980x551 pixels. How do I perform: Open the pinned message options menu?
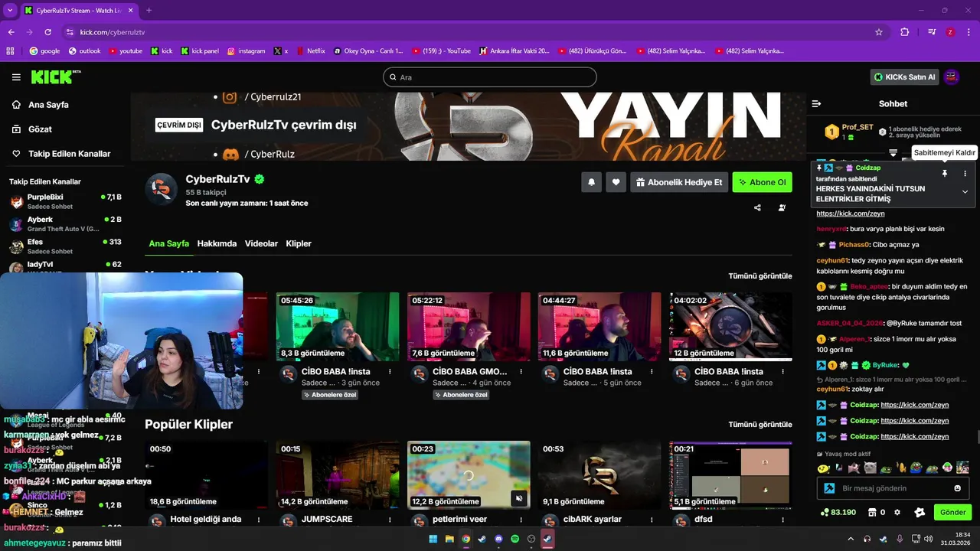tap(965, 174)
